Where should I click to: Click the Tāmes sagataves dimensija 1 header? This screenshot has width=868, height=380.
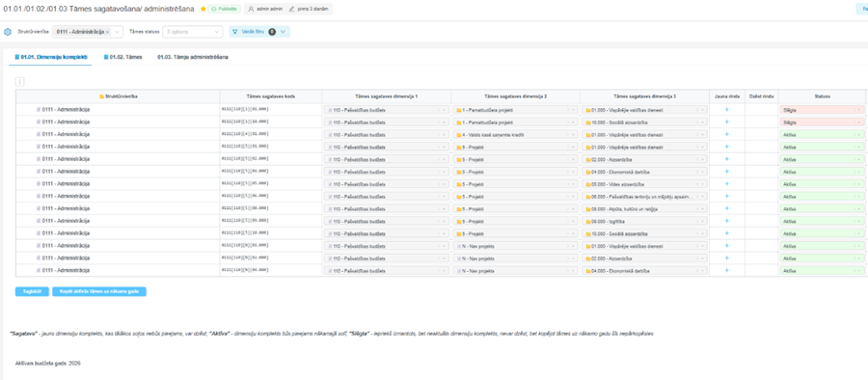[387, 96]
